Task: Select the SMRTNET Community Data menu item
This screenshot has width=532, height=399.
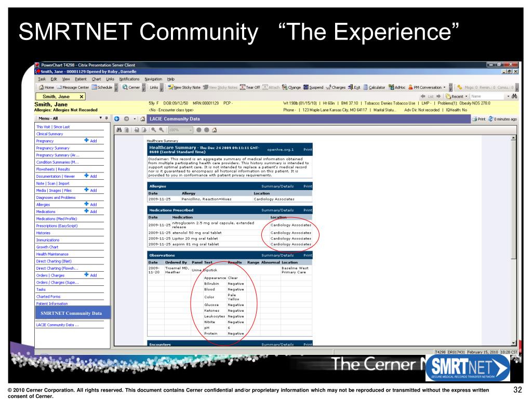Action: tap(73, 313)
